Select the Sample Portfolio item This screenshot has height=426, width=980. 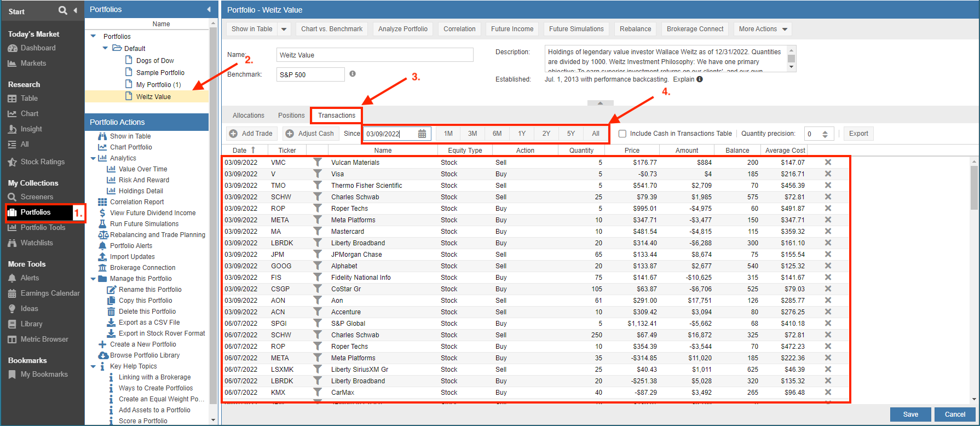point(160,73)
